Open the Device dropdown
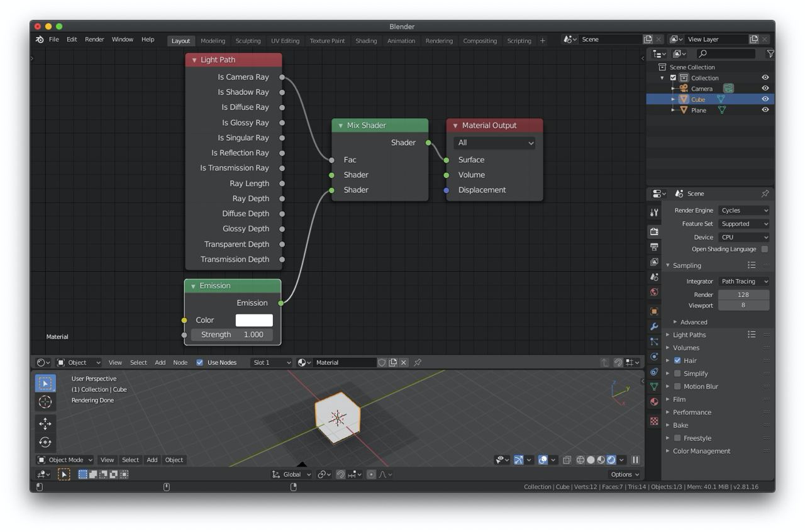This screenshot has width=805, height=532. (x=744, y=237)
